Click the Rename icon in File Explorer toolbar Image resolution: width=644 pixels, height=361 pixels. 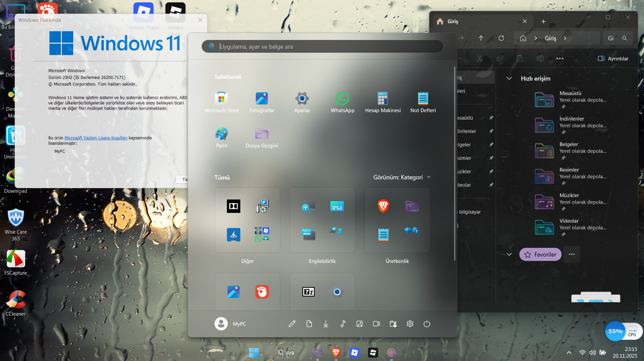[x=540, y=58]
